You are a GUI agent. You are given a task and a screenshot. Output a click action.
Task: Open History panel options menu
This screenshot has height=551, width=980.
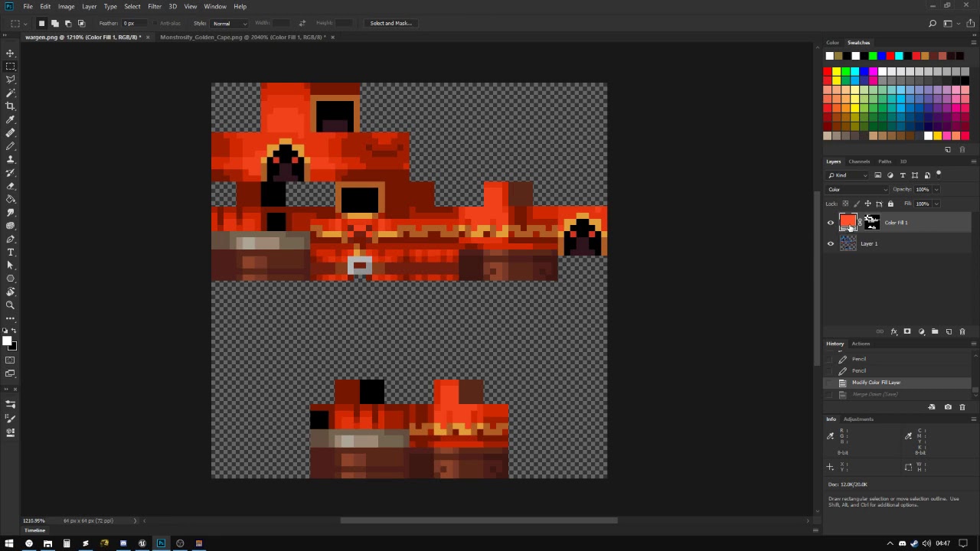973,344
